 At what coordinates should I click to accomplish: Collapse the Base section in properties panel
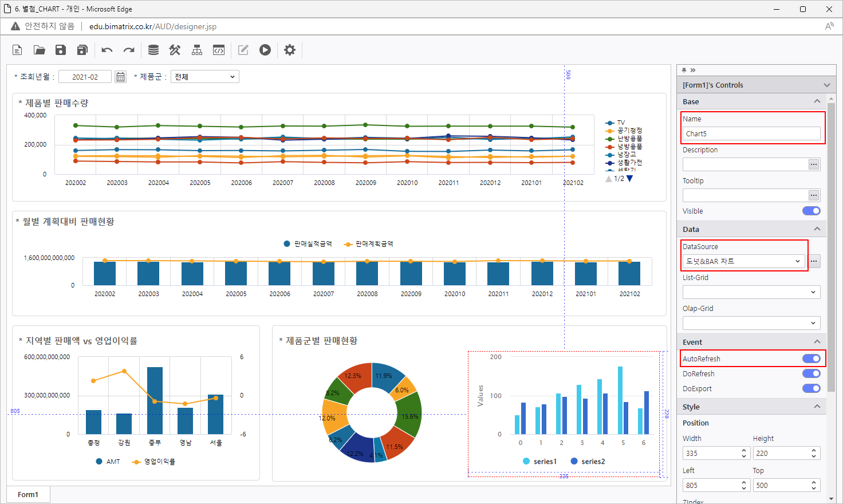tap(817, 101)
